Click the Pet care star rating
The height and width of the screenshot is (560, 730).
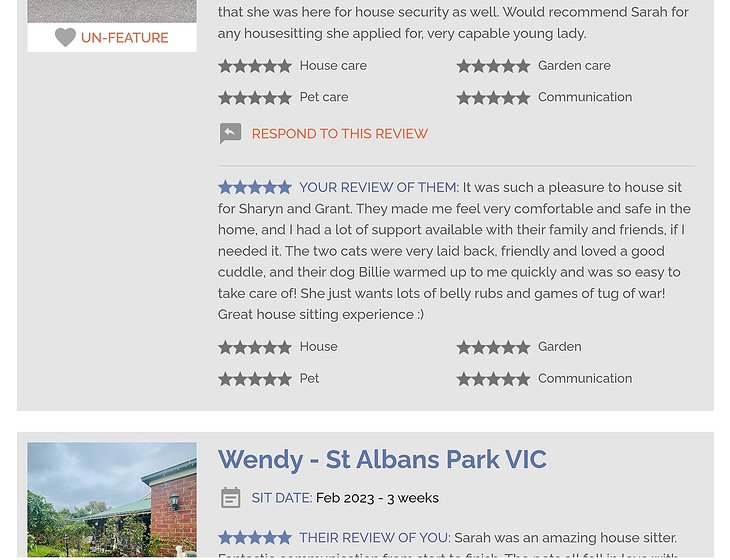point(255,98)
